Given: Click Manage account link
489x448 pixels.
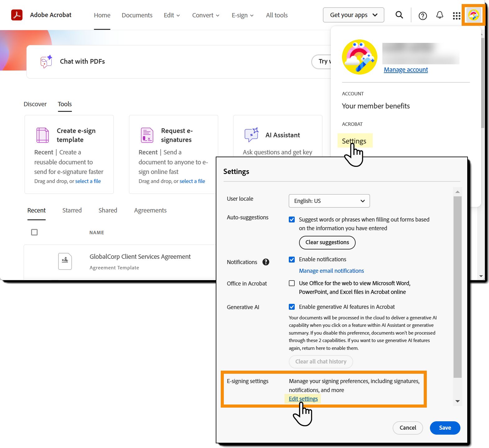Looking at the screenshot, I should [406, 70].
